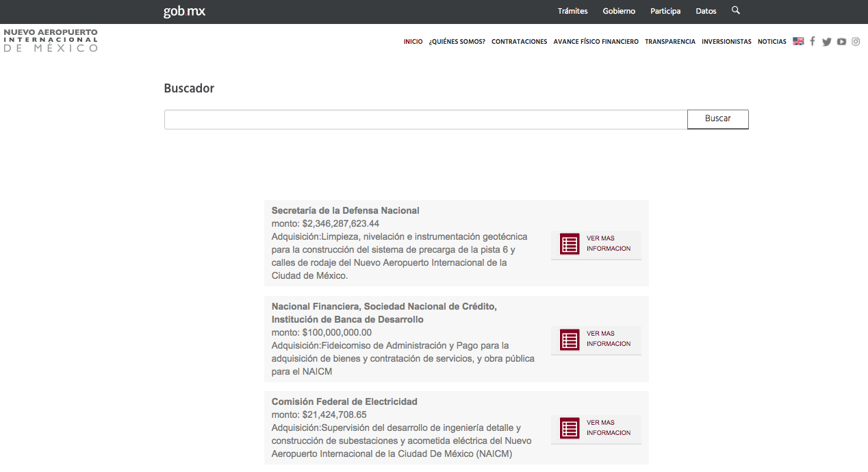Screen dimensions: 868x472
Task: Open the gob.mx search magnifier icon
Action: (x=736, y=10)
